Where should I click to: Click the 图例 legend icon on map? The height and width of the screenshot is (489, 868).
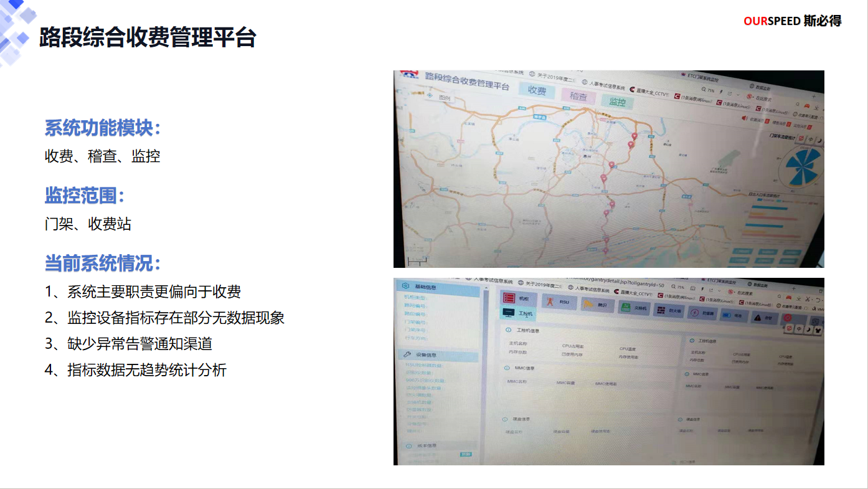point(430,97)
